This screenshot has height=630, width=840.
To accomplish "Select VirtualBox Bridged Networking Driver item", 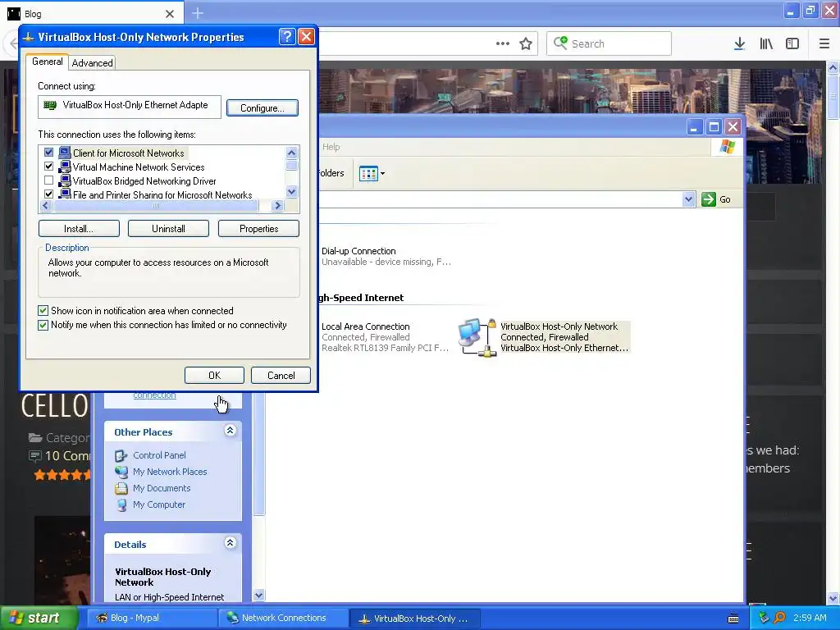I will pos(144,181).
